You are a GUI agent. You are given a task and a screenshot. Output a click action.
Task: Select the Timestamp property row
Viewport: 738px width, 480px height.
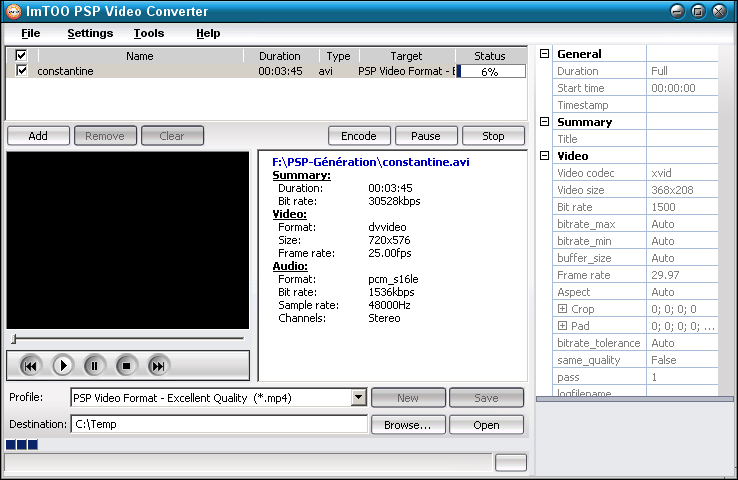[x=635, y=105]
